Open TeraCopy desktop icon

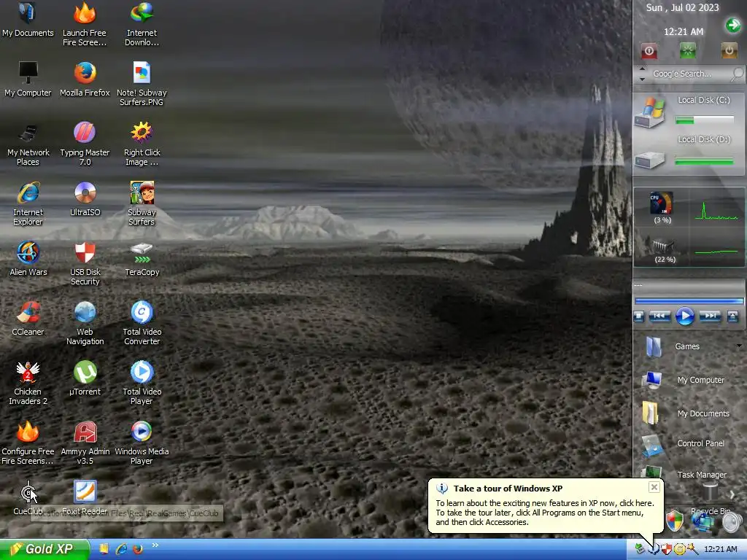coord(142,259)
